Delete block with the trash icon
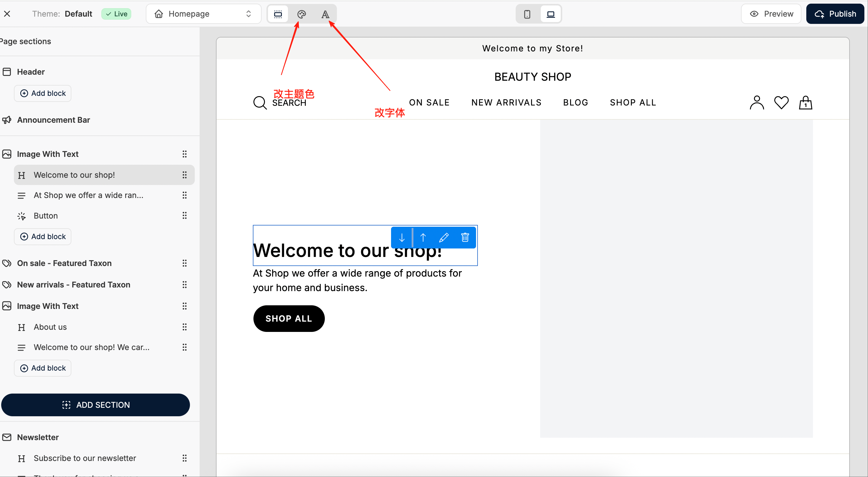Screen dimensions: 868x477 (x=465, y=238)
